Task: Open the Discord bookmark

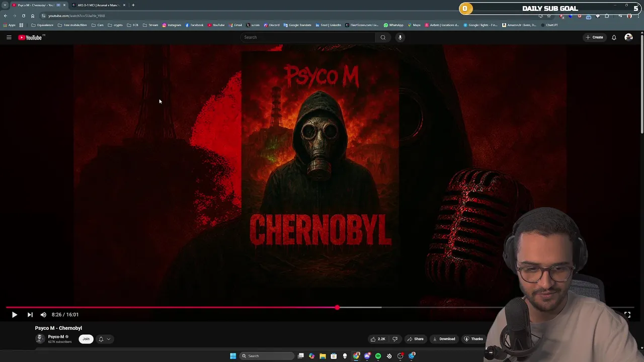Action: 272,25
